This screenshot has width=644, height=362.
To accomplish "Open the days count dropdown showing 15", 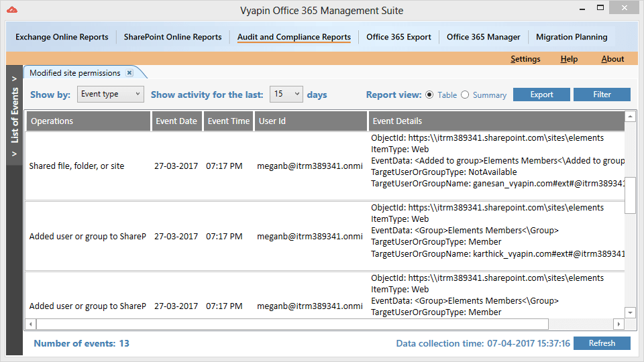I will tap(286, 94).
